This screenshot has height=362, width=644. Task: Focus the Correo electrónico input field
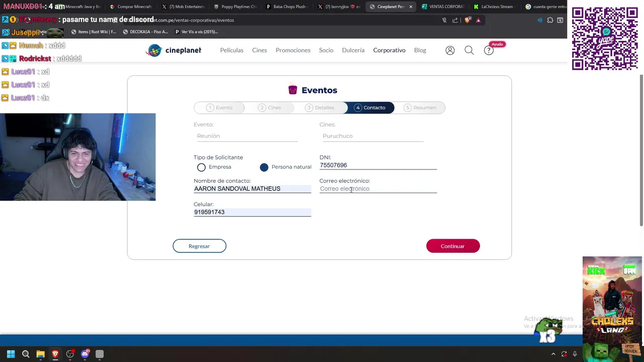(378, 189)
